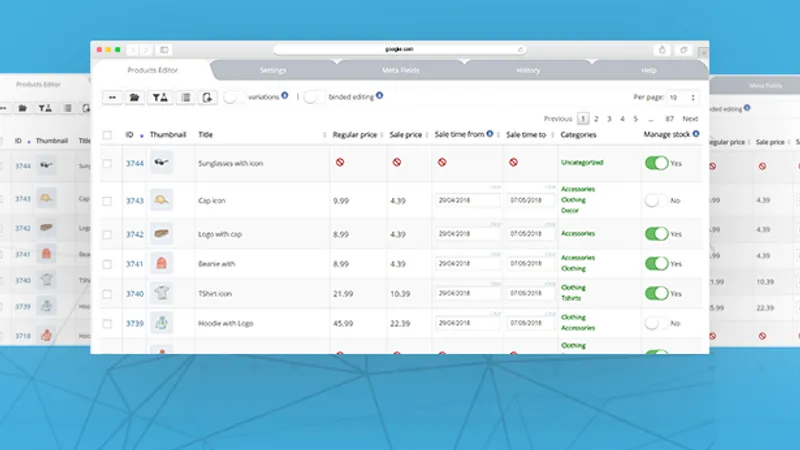Click the ID column sort arrow
The width and height of the screenshot is (800, 450).
pos(141,136)
